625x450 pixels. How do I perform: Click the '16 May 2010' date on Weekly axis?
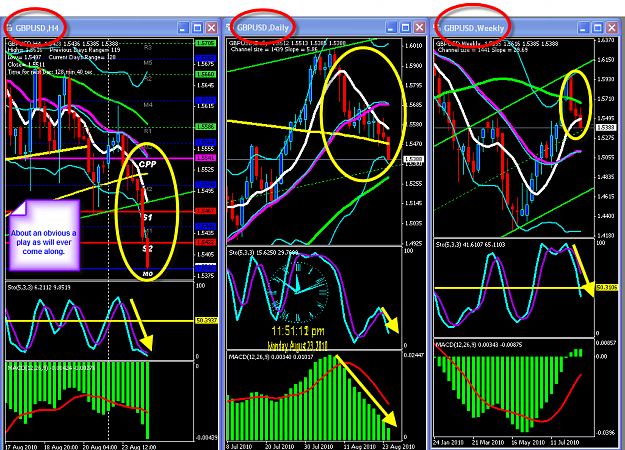[527, 442]
